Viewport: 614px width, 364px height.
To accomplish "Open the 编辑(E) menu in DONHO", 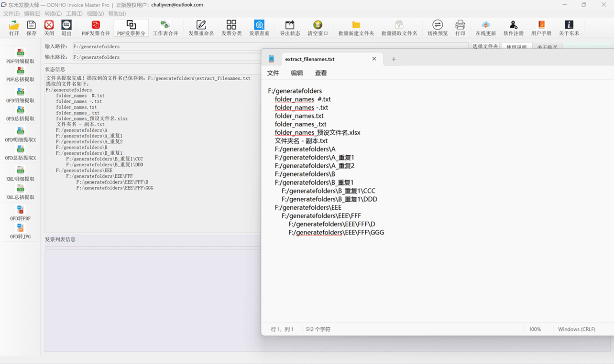I will tap(32, 13).
